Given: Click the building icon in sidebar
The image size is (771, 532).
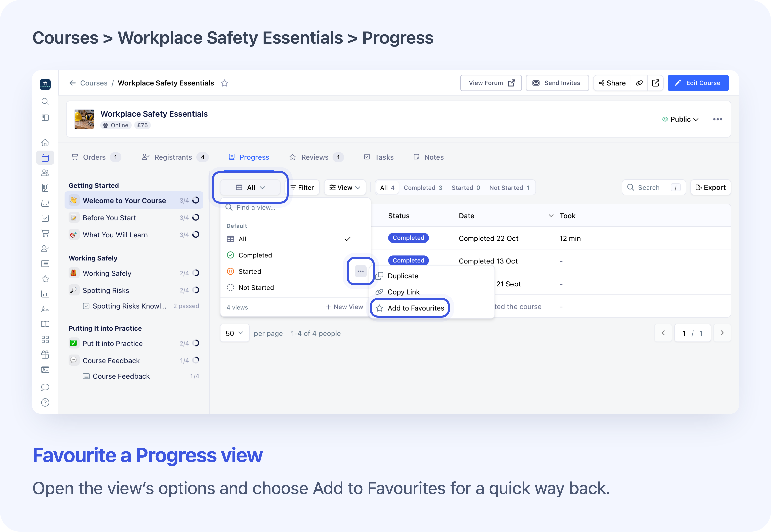Looking at the screenshot, I should 45,188.
